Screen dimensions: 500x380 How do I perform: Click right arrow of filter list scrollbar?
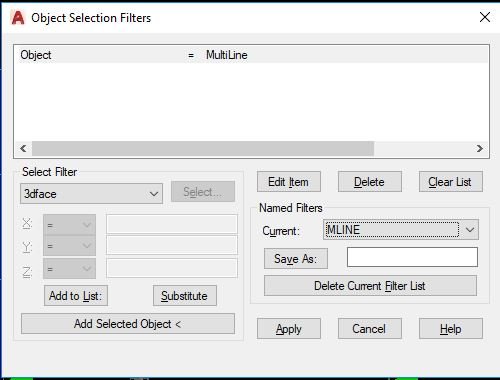(x=480, y=148)
